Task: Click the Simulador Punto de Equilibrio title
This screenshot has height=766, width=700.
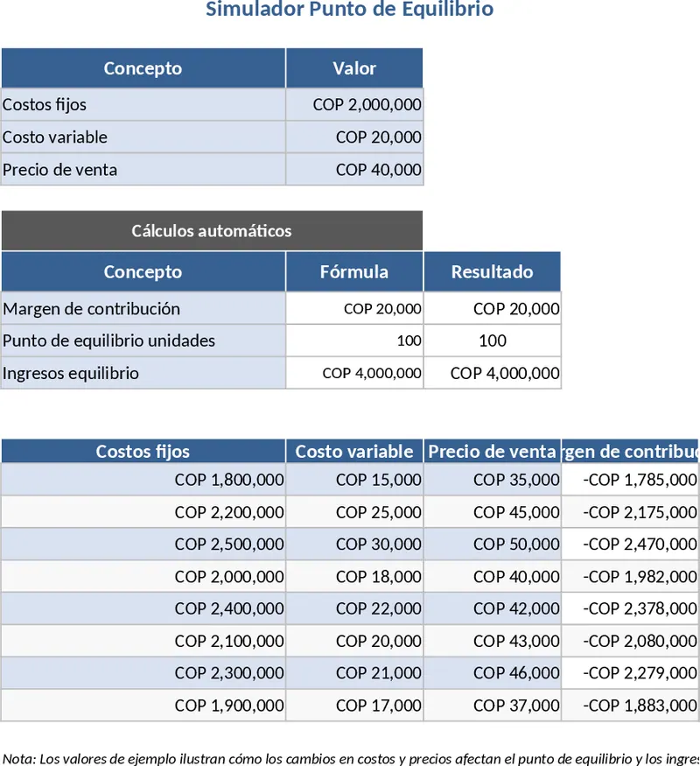Action: tap(349, 10)
